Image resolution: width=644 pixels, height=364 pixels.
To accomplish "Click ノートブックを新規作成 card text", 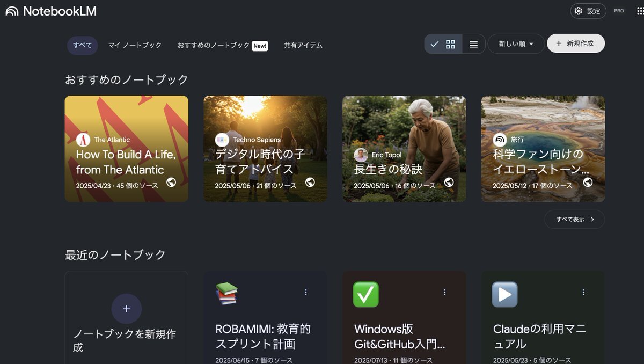I will [x=125, y=340].
